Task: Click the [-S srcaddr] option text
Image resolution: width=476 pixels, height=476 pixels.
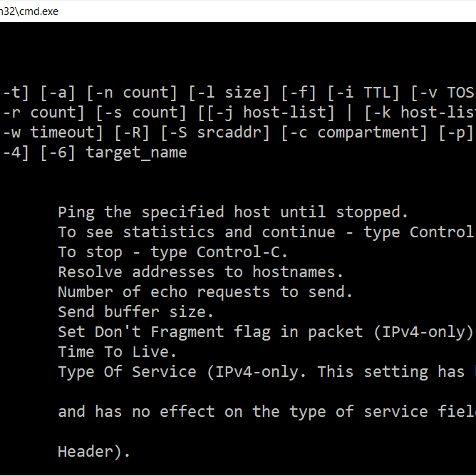Action: tap(215, 133)
